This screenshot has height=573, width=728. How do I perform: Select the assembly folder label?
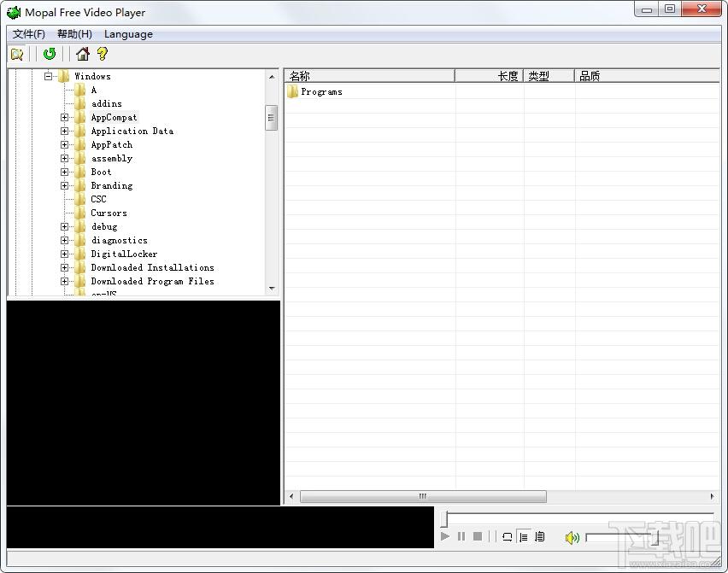coord(112,158)
